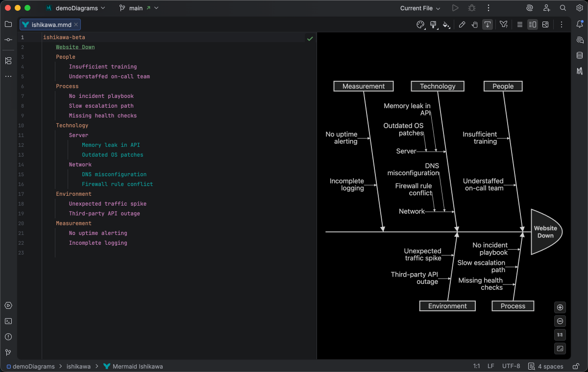Image resolution: width=588 pixels, height=372 pixels.
Task: Open the paint brush style dropdown
Action: click(x=433, y=24)
